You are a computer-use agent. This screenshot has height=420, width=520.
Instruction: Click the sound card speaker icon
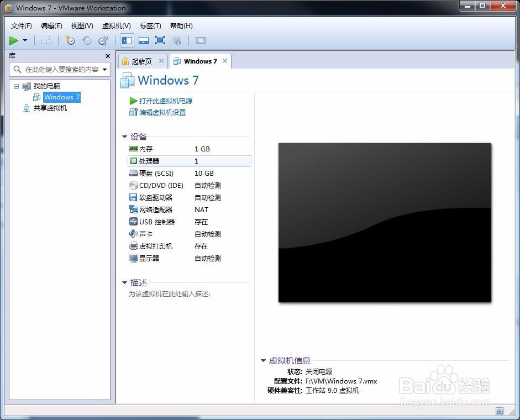[133, 234]
